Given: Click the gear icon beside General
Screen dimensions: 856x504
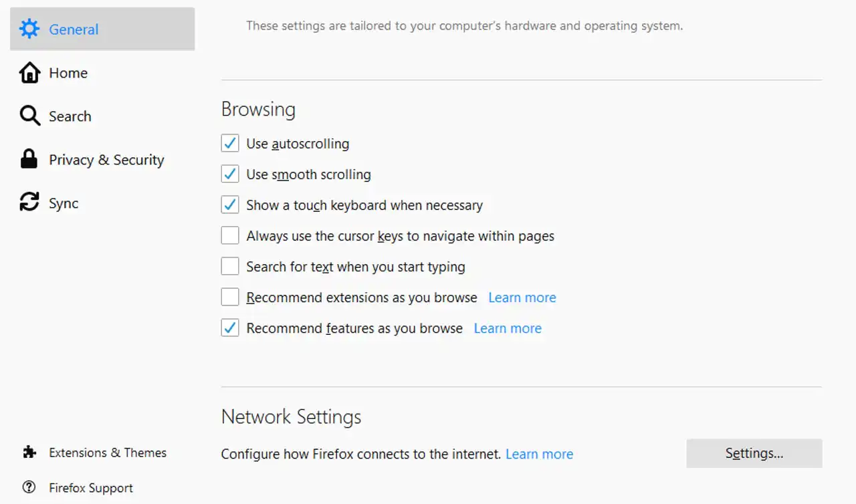Looking at the screenshot, I should click(x=29, y=29).
